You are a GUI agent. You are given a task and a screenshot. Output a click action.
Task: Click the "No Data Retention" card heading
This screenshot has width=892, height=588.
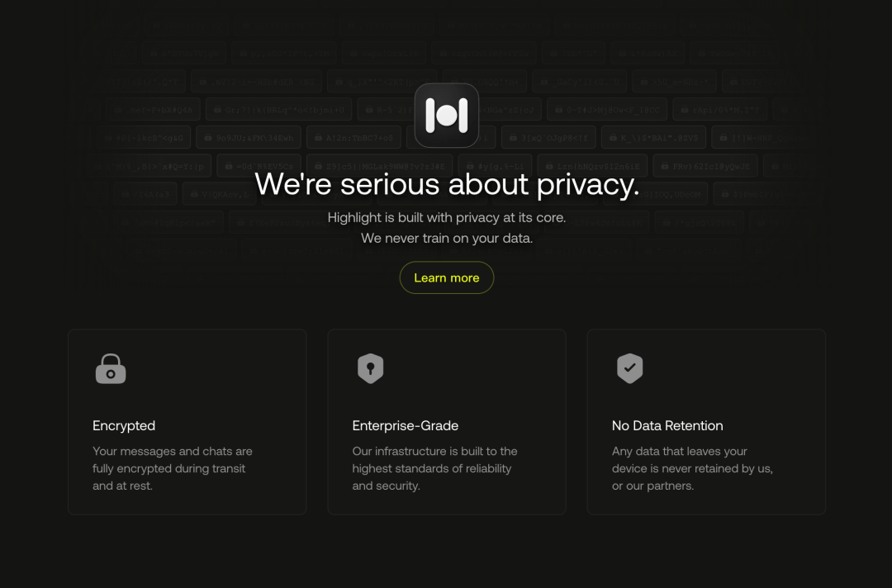pos(667,425)
